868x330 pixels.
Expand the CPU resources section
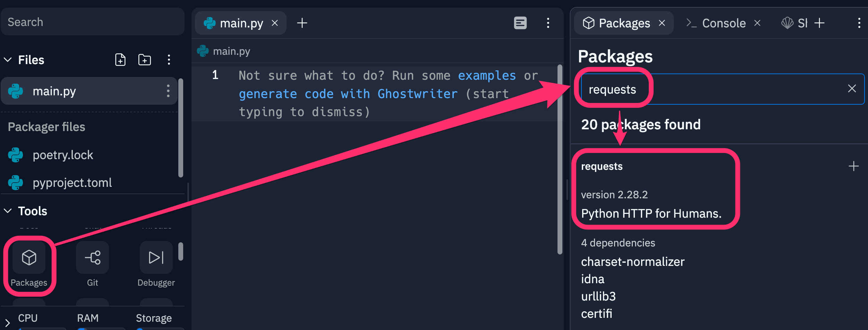[7, 322]
